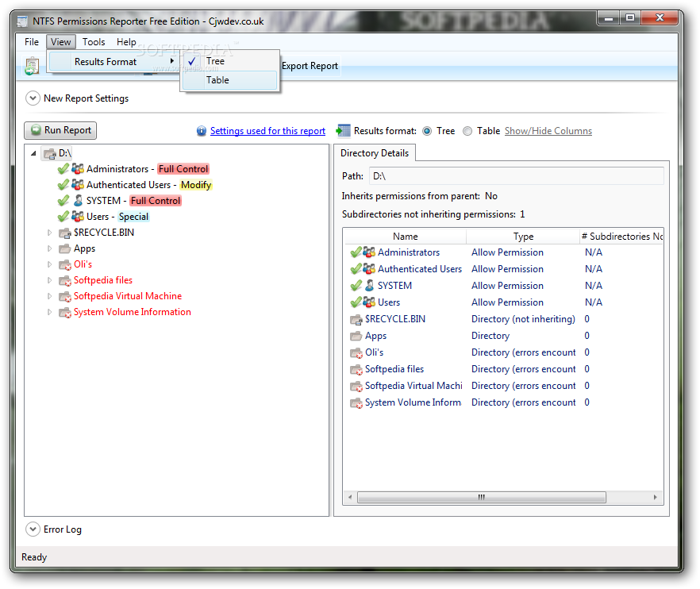
Task: Click the new report clipboard toolbar icon
Action: click(x=32, y=66)
